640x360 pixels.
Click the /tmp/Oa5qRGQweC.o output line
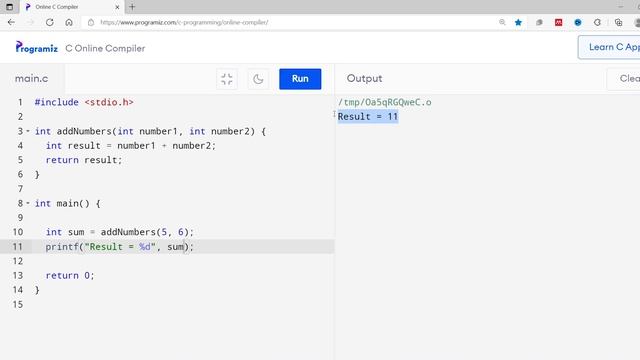point(384,102)
